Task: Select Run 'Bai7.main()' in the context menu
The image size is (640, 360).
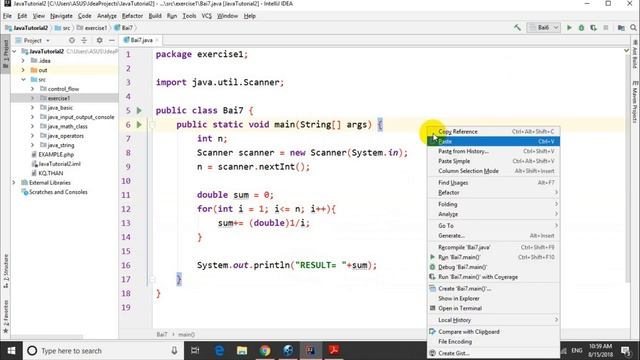Action: [x=493, y=257]
